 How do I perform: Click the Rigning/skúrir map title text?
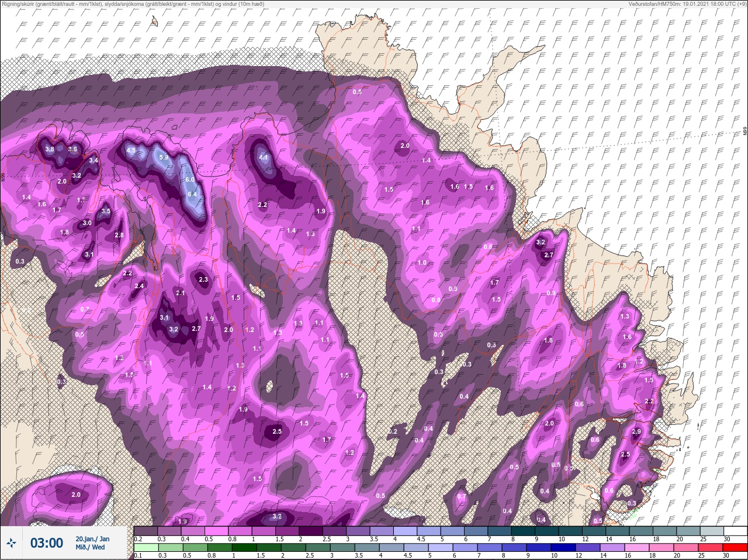pos(133,4)
